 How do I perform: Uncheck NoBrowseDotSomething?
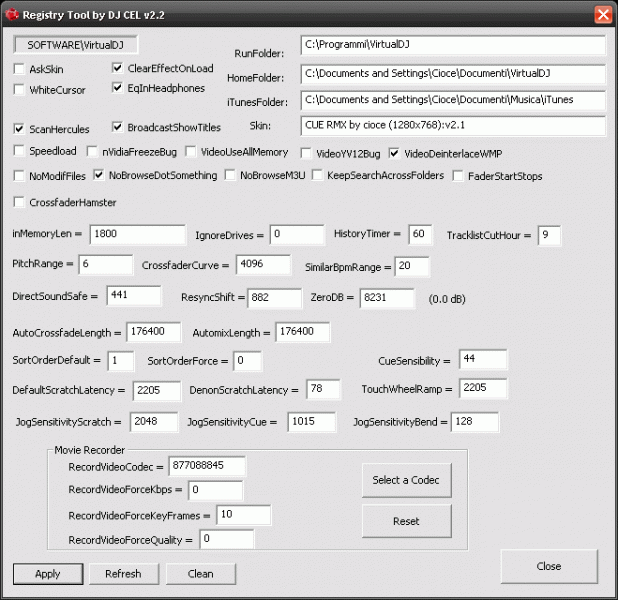point(99,175)
